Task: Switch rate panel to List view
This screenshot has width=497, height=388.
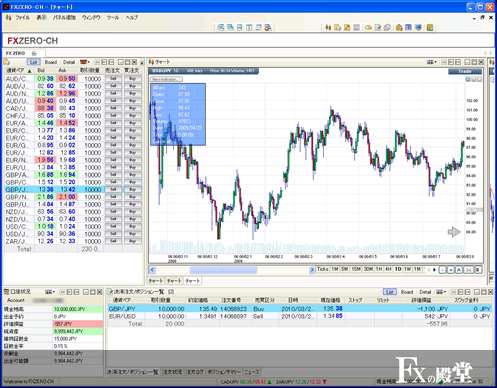Action: pos(34,62)
